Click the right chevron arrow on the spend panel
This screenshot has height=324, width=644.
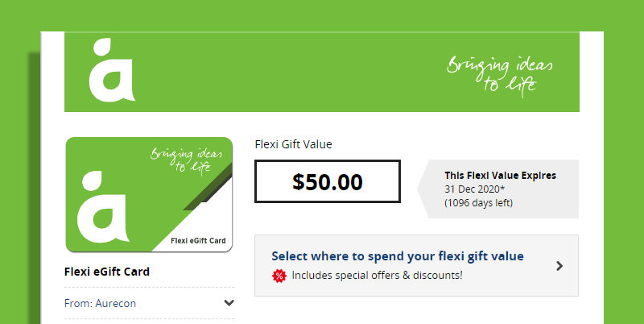(x=559, y=266)
